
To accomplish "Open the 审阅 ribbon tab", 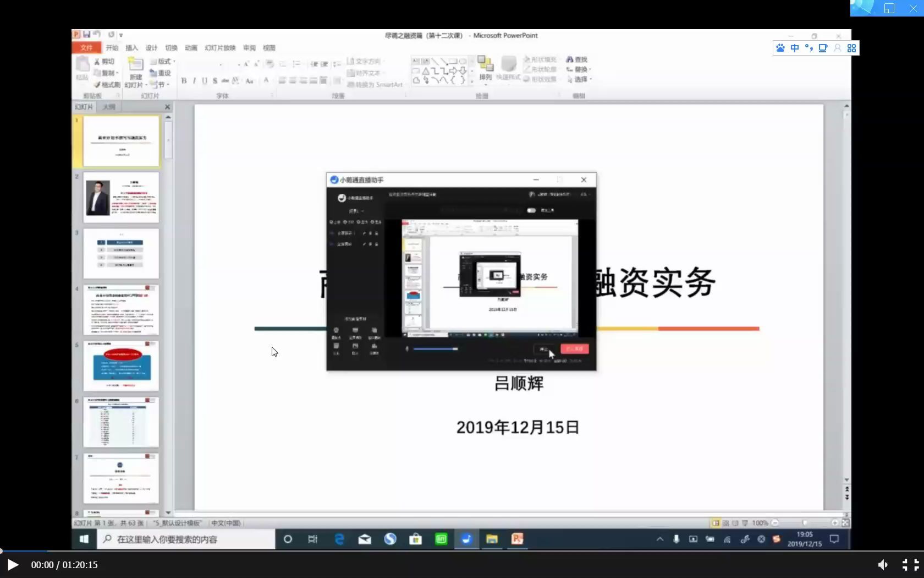I will [249, 48].
